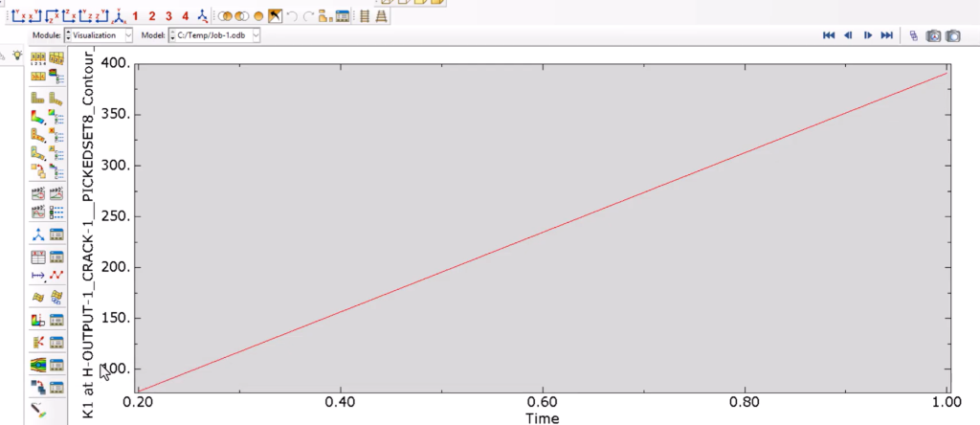The image size is (980, 425).
Task: Turn perspective off with parallel ladder icon
Action: pos(364,16)
